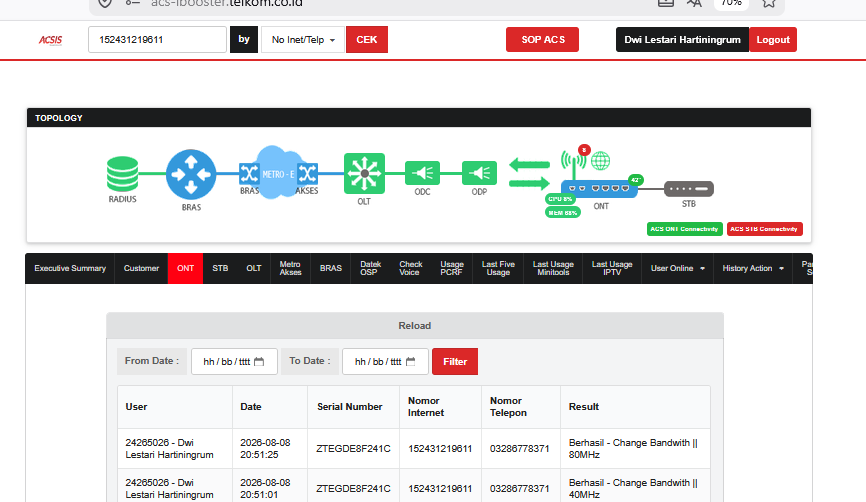The image size is (866, 502).
Task: Open the Last Five Usage tab
Action: pyautogui.click(x=498, y=268)
